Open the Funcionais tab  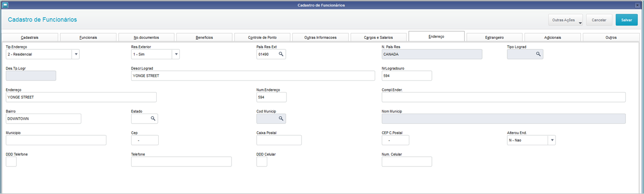[88, 38]
